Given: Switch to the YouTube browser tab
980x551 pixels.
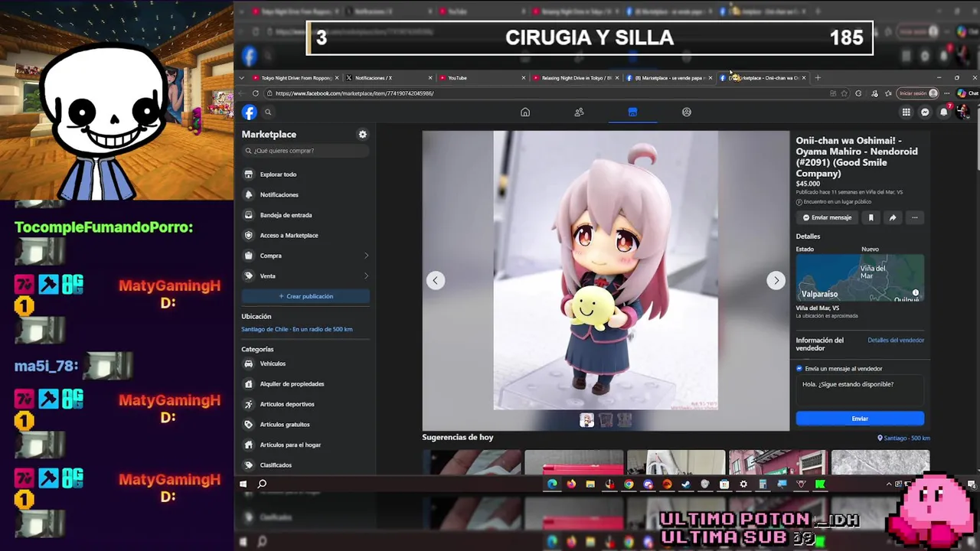Looking at the screenshot, I should pos(482,78).
